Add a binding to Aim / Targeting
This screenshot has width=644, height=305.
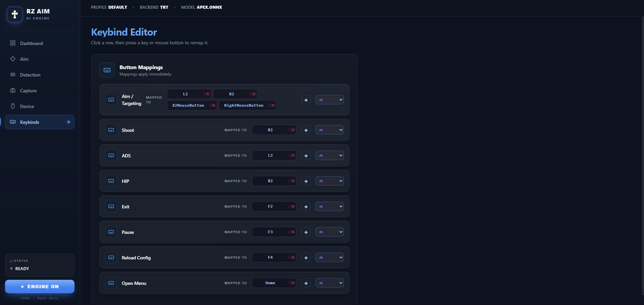point(306,100)
